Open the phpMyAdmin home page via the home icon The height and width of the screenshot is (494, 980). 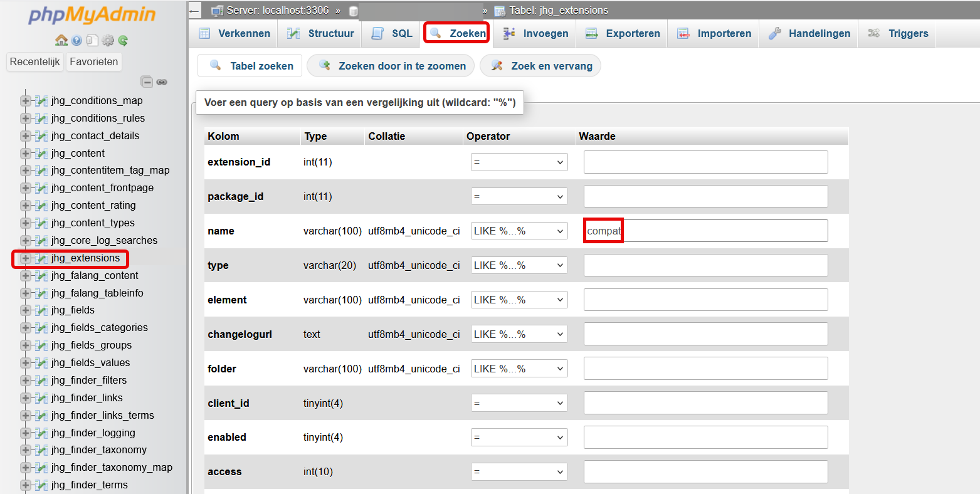click(x=61, y=40)
